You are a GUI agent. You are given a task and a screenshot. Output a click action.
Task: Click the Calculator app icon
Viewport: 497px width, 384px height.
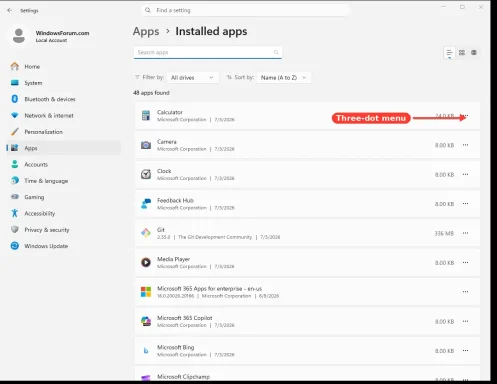pyautogui.click(x=146, y=115)
